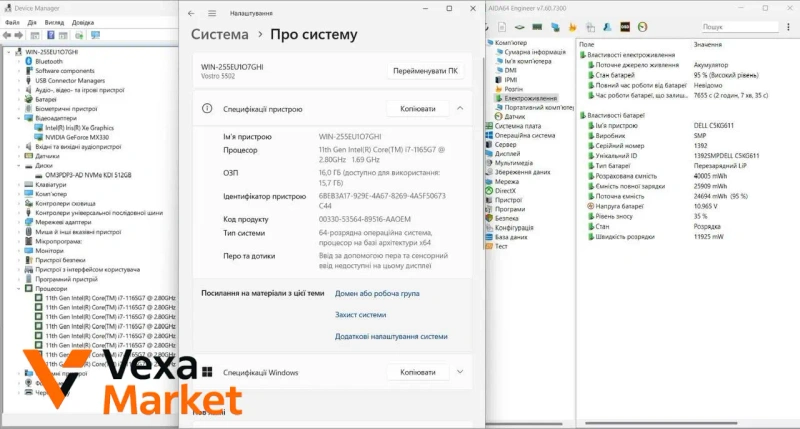This screenshot has height=429, width=800.
Task: Click the sensor gauge icon in AIDA64 toolbar
Action: pos(642,27)
